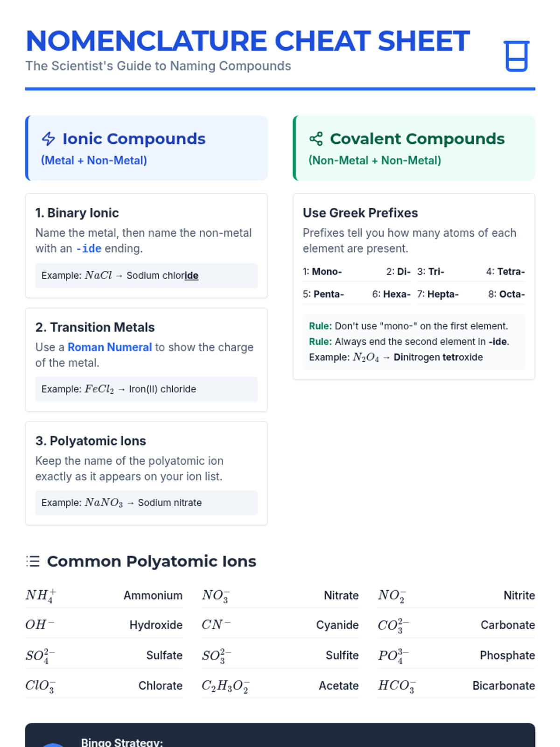Click the NH4+ ammonium formula
Image resolution: width=560 pixels, height=747 pixels.
41,595
